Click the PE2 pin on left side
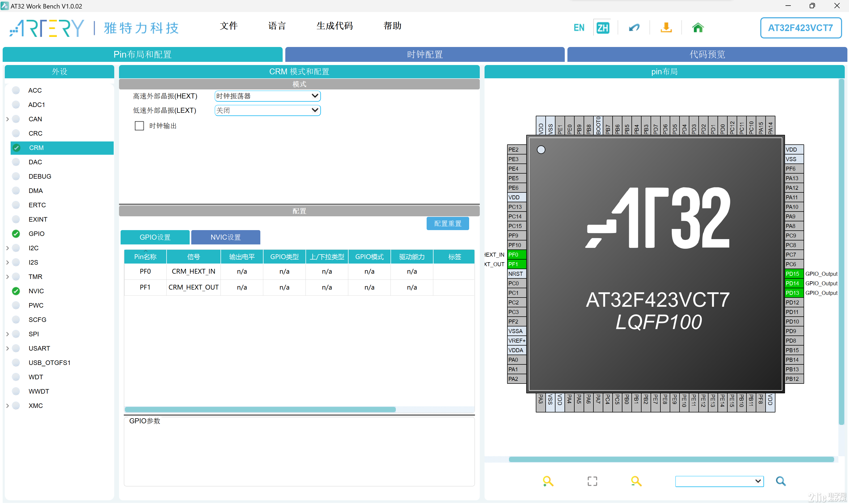This screenshot has height=504, width=849. click(516, 149)
